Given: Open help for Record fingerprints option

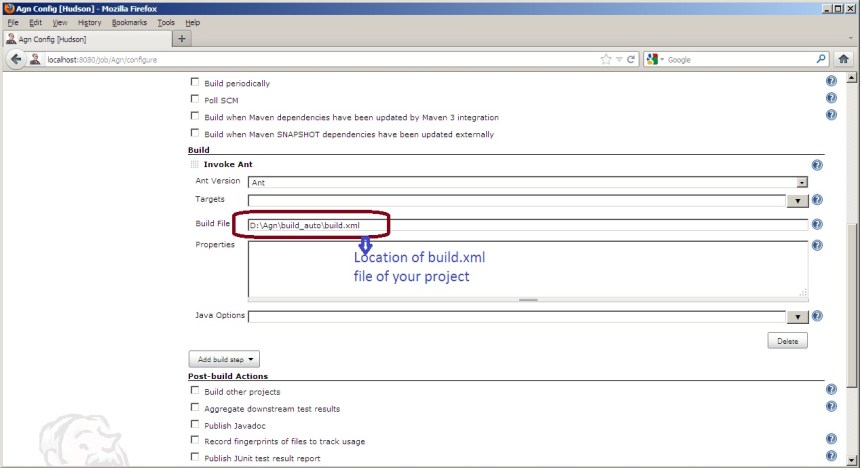Looking at the screenshot, I should (831, 439).
